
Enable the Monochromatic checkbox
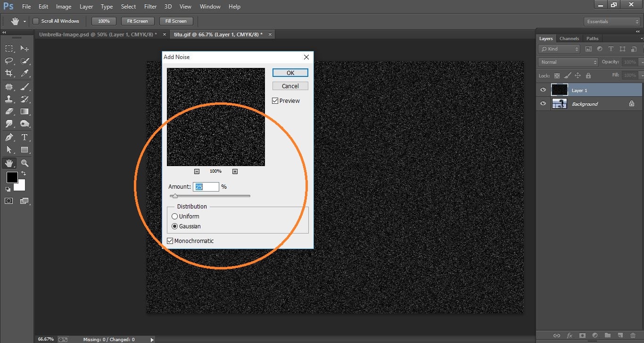(x=170, y=241)
